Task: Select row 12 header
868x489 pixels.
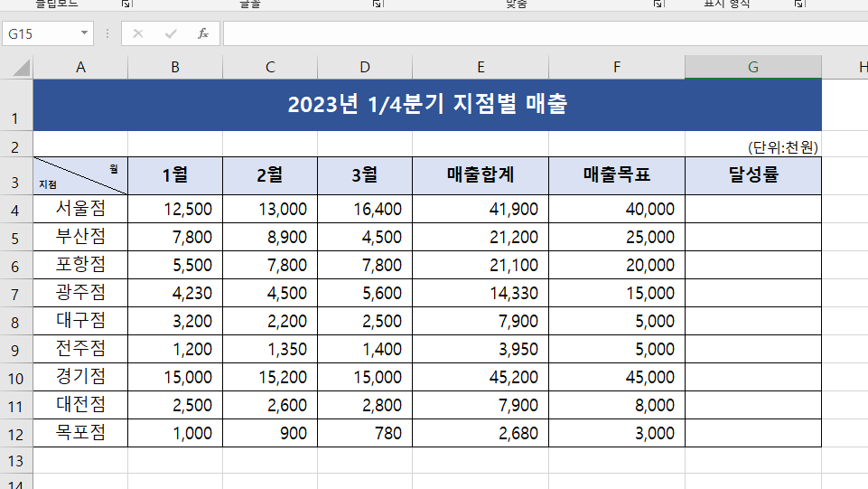Action: 16,433
